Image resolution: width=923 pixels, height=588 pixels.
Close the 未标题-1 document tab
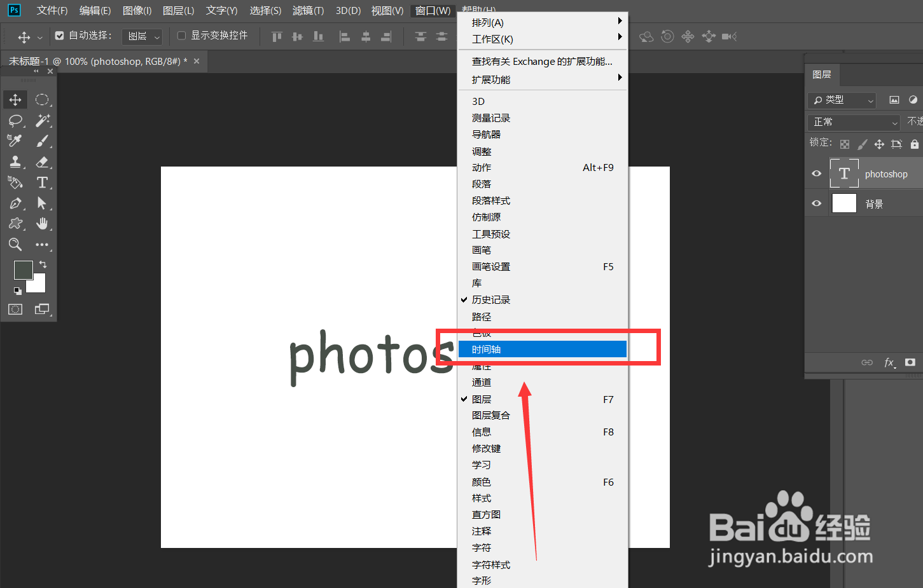point(197,61)
